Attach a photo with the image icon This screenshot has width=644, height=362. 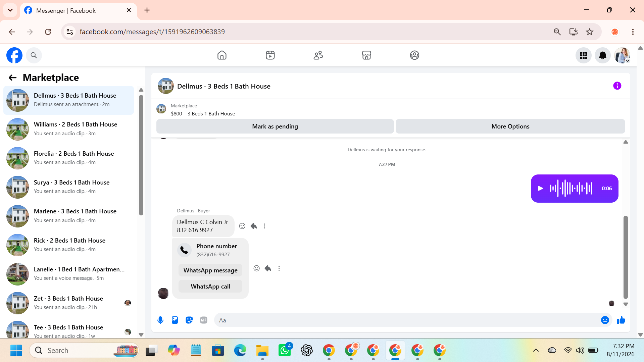(x=175, y=320)
